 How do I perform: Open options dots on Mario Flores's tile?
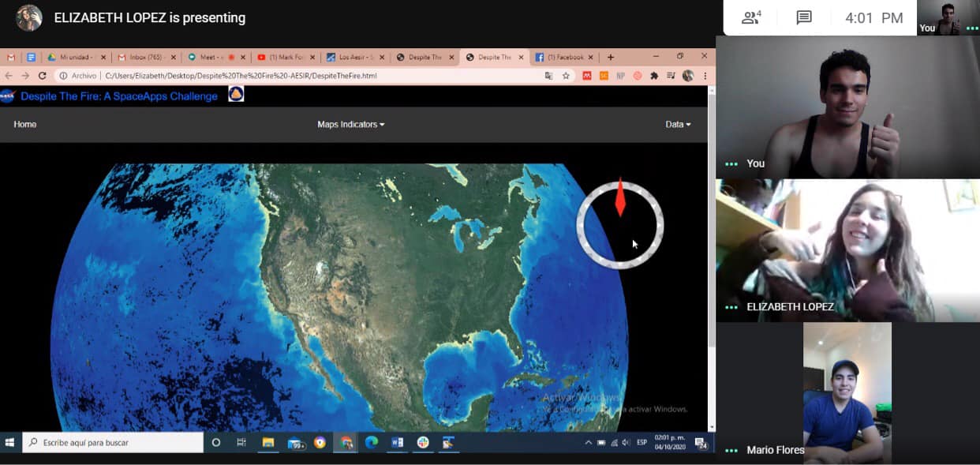coord(731,451)
